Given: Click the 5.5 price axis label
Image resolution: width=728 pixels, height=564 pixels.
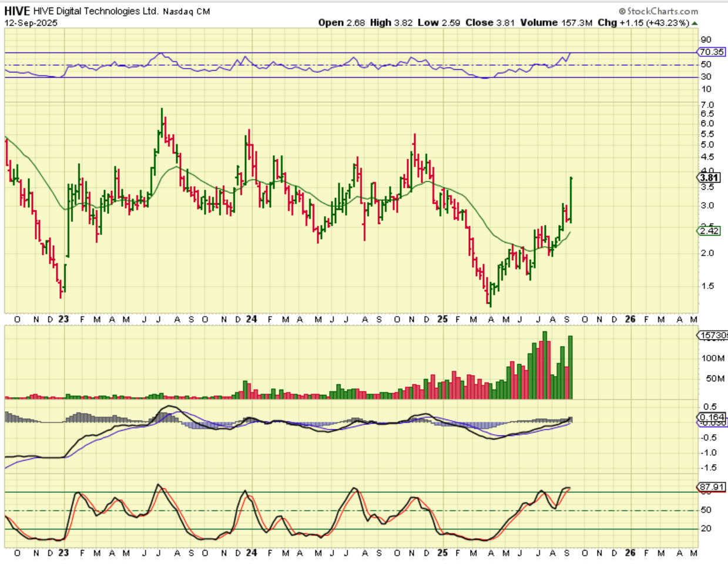Looking at the screenshot, I should pyautogui.click(x=707, y=134).
